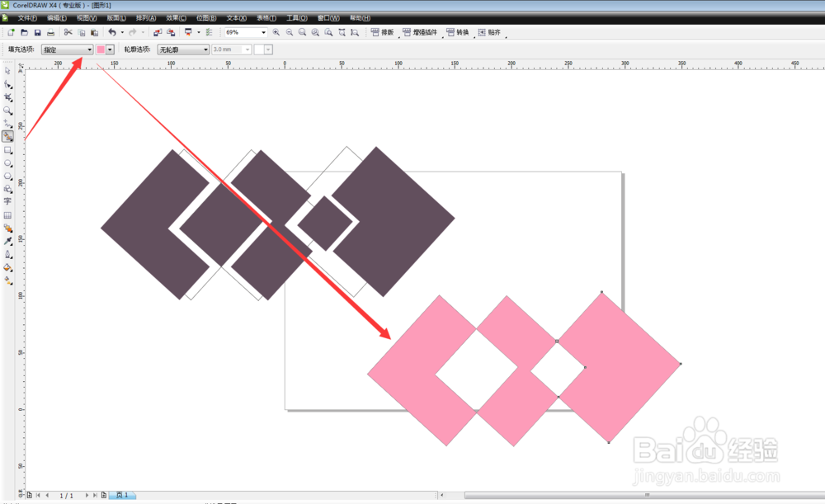Select the Zoom tool in toolbox
The height and width of the screenshot is (504, 825).
7,111
